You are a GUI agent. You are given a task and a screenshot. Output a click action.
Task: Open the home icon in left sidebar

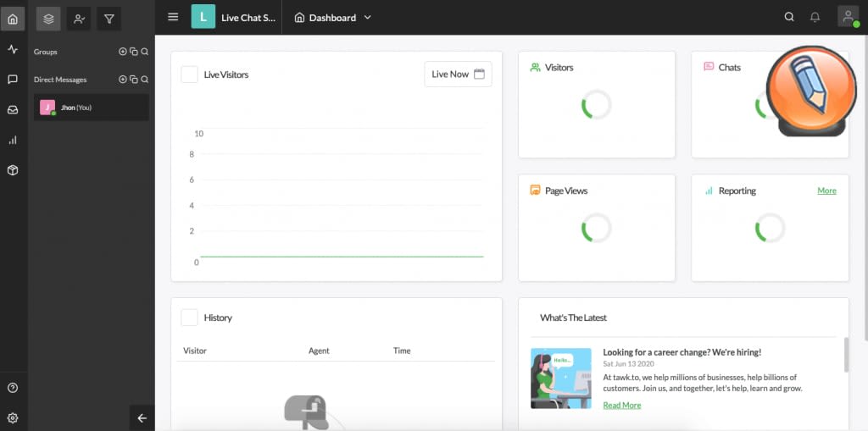point(12,19)
